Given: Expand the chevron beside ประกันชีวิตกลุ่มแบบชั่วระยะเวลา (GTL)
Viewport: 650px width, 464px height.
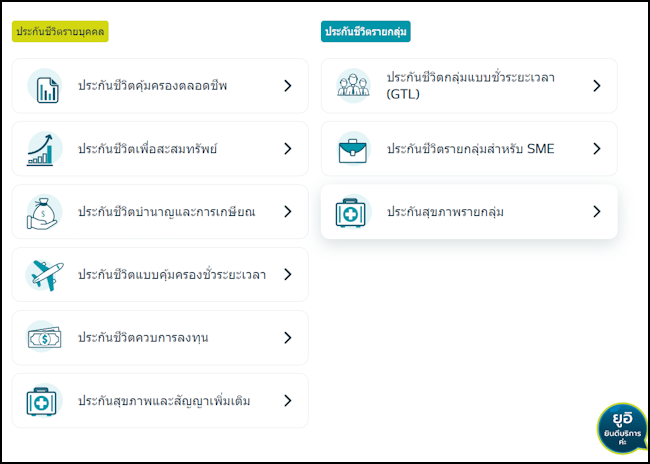Looking at the screenshot, I should [597, 86].
